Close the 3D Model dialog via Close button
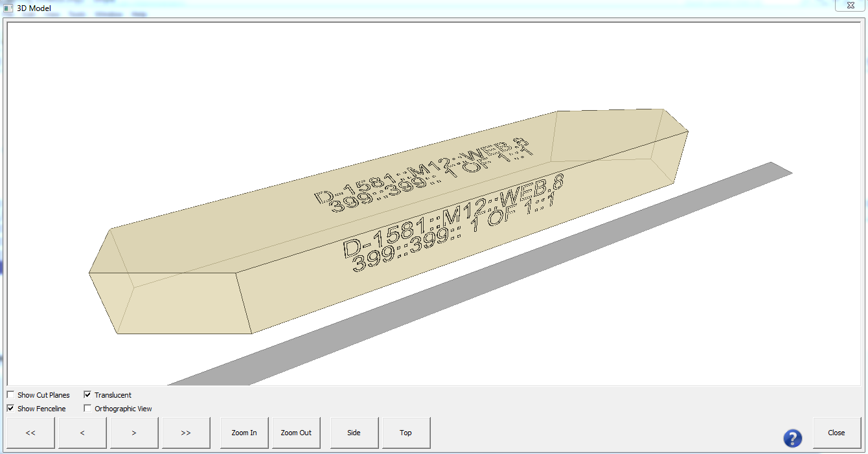 (837, 433)
